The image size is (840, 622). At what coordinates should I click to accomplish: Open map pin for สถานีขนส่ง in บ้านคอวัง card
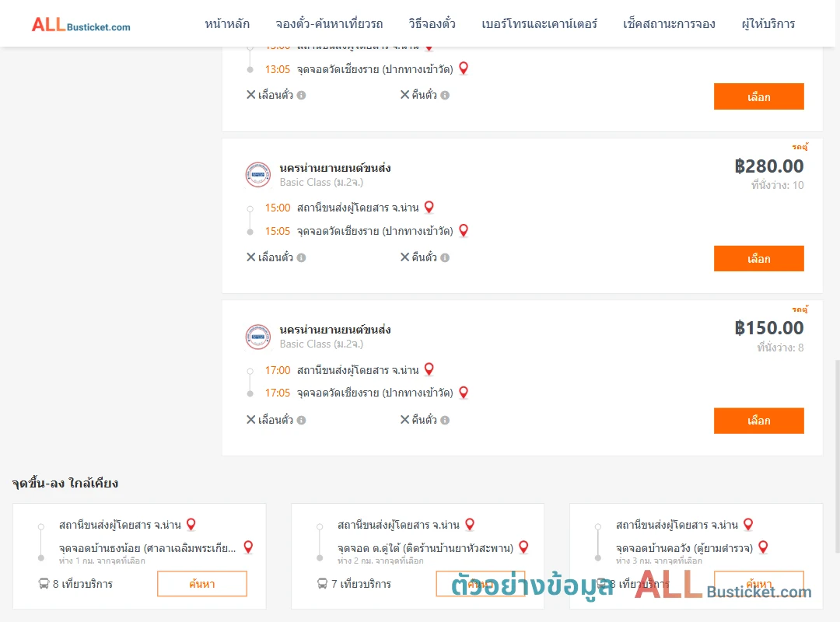pyautogui.click(x=748, y=525)
